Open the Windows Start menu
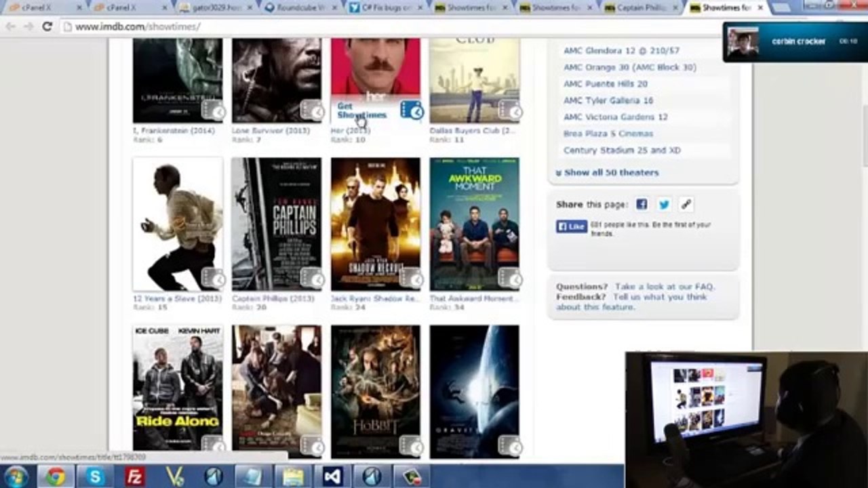 (x=15, y=476)
